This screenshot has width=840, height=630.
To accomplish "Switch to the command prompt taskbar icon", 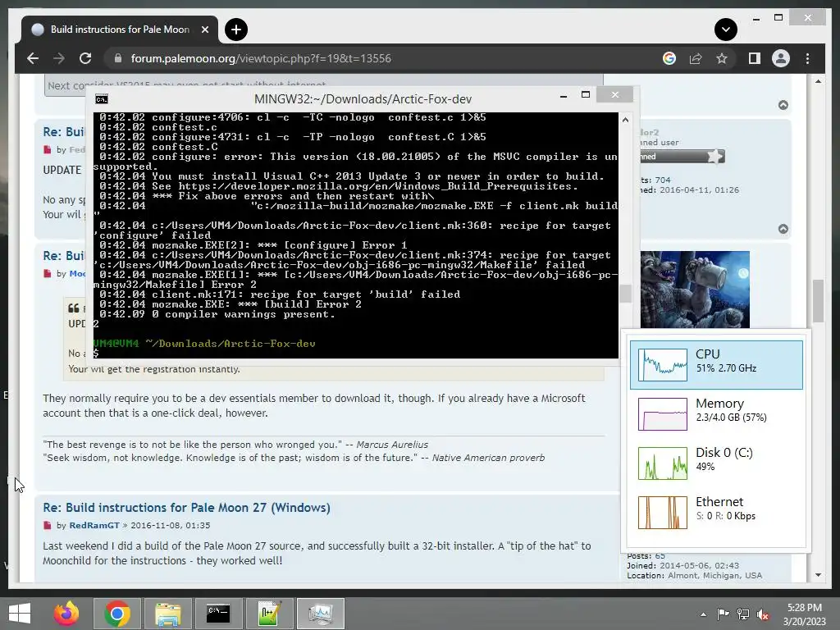I will pyautogui.click(x=218, y=614).
